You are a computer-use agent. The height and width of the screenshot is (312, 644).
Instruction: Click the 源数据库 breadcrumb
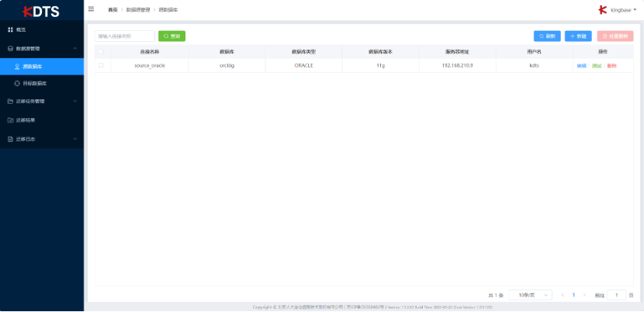pos(168,9)
